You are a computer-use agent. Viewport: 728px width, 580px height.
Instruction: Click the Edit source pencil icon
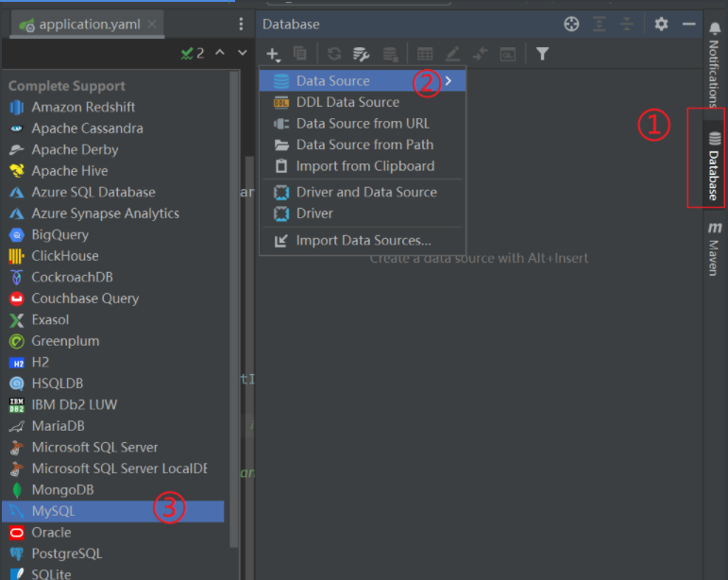tap(452, 54)
